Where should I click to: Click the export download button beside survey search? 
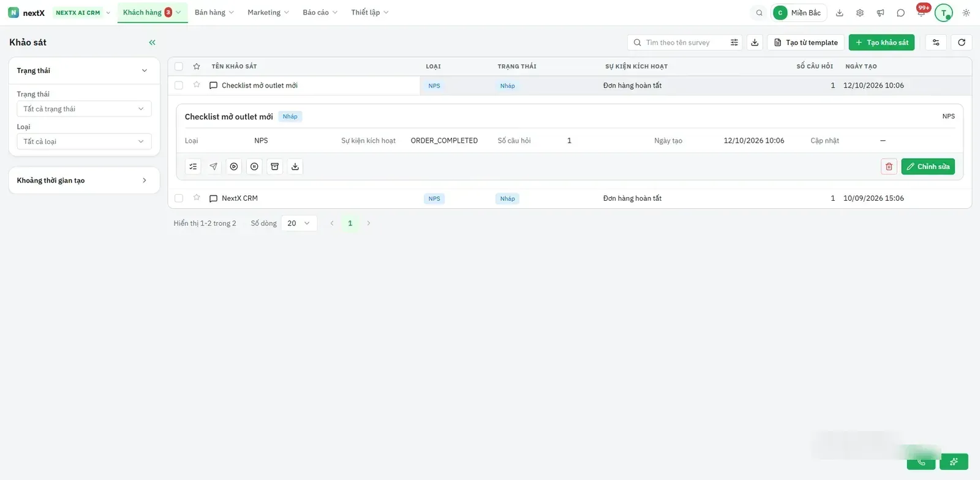point(755,42)
